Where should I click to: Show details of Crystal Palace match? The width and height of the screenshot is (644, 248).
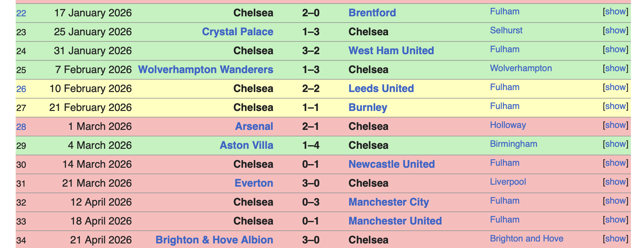click(x=615, y=31)
